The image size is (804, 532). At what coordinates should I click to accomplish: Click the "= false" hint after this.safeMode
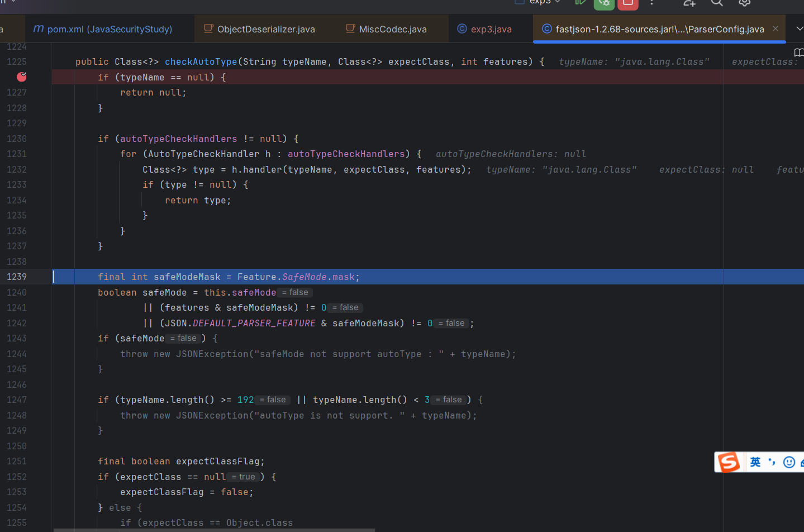295,292
